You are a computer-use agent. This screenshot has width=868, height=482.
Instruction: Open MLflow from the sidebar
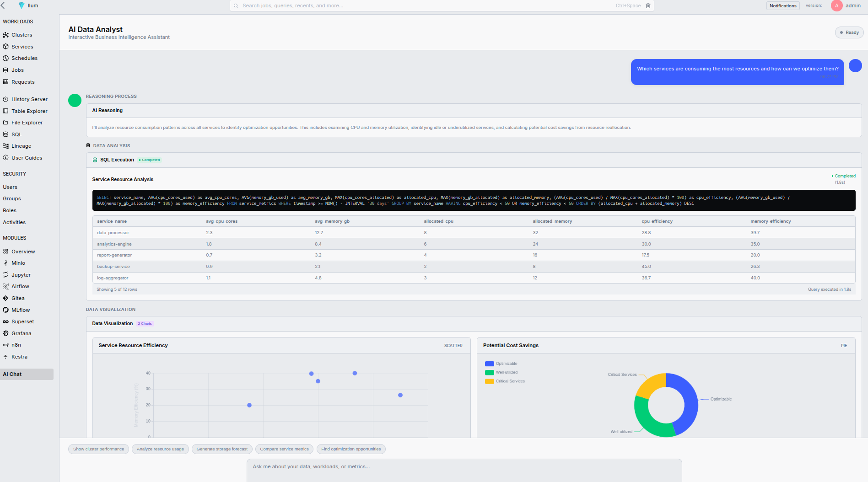click(21, 310)
